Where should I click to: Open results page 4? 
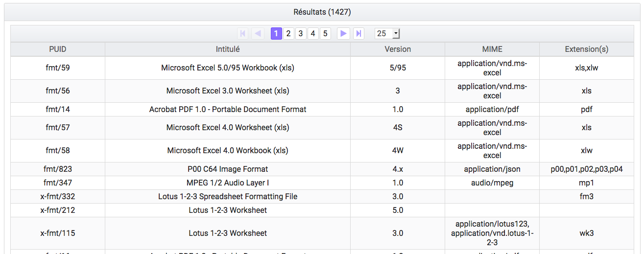click(313, 34)
